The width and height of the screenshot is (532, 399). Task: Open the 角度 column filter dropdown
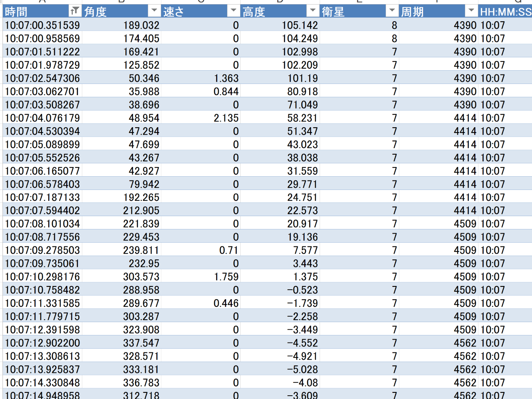[x=154, y=11]
